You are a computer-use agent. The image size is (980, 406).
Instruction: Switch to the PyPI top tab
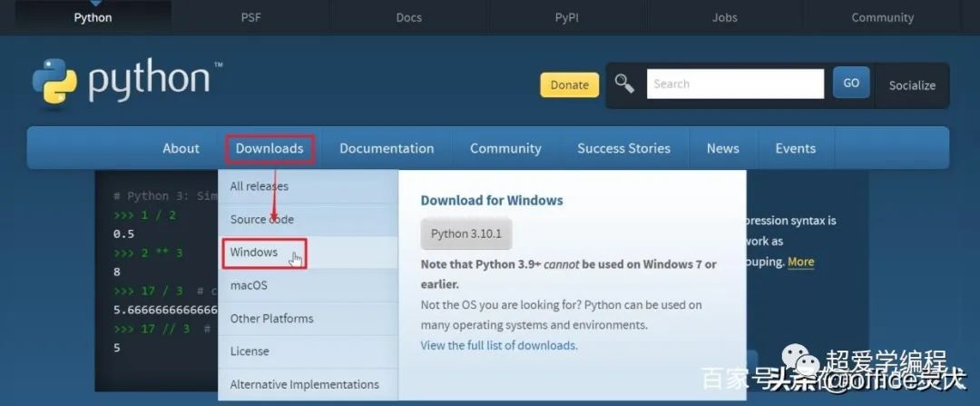[567, 17]
